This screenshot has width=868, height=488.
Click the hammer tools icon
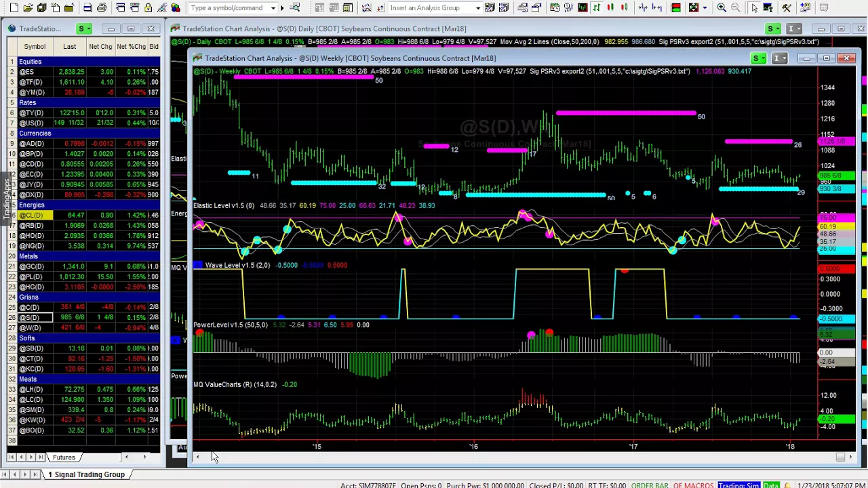coord(787,7)
